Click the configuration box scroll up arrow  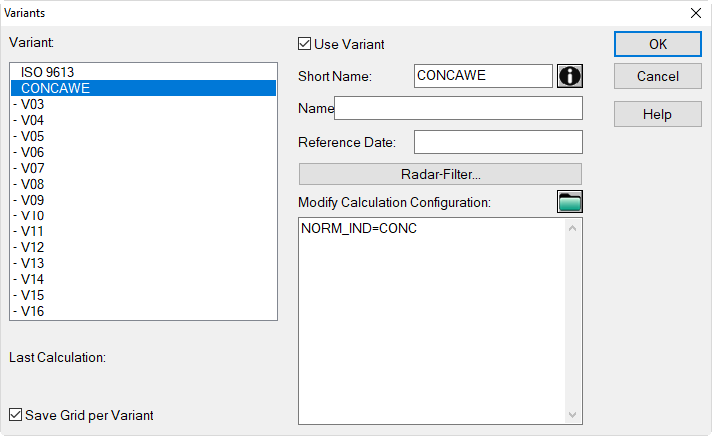click(573, 228)
